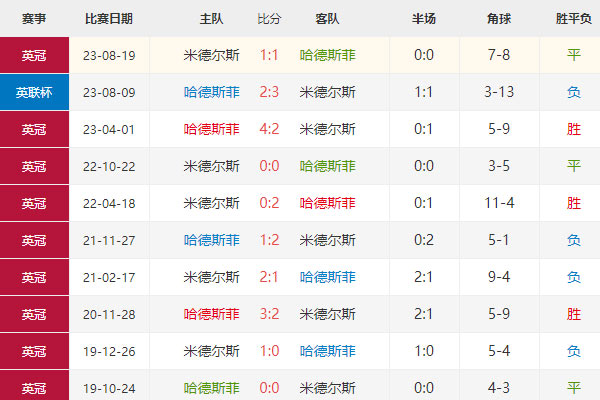The width and height of the screenshot is (600, 400).
Task: Select the blue 英联杯 competition label
Action: click(x=34, y=92)
